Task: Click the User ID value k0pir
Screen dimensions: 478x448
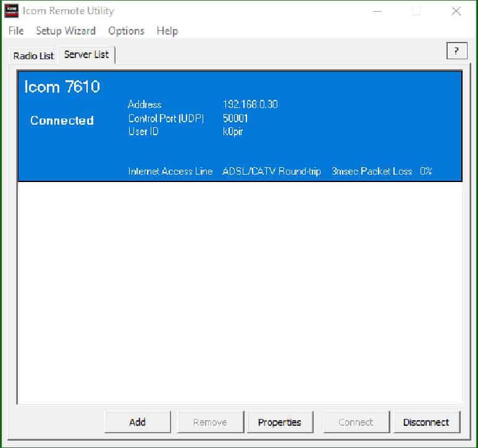Action: [233, 131]
